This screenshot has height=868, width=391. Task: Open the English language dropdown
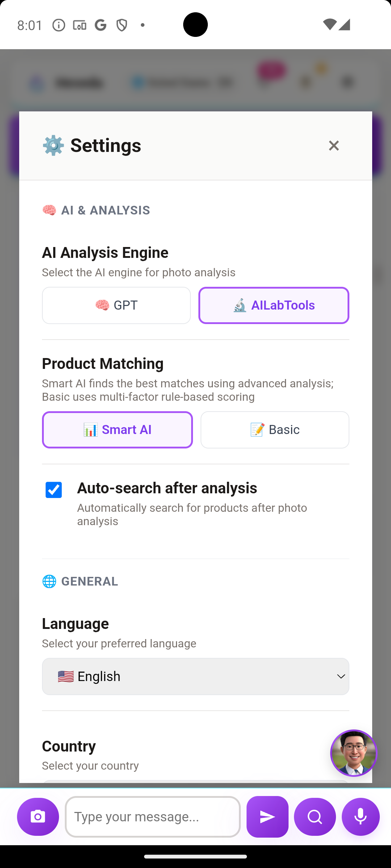tap(195, 676)
